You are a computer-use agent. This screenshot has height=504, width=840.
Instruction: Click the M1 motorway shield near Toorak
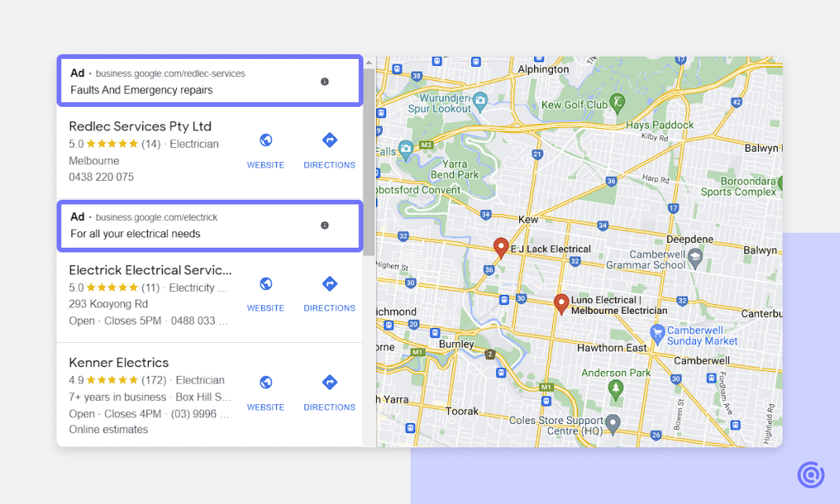[x=545, y=388]
